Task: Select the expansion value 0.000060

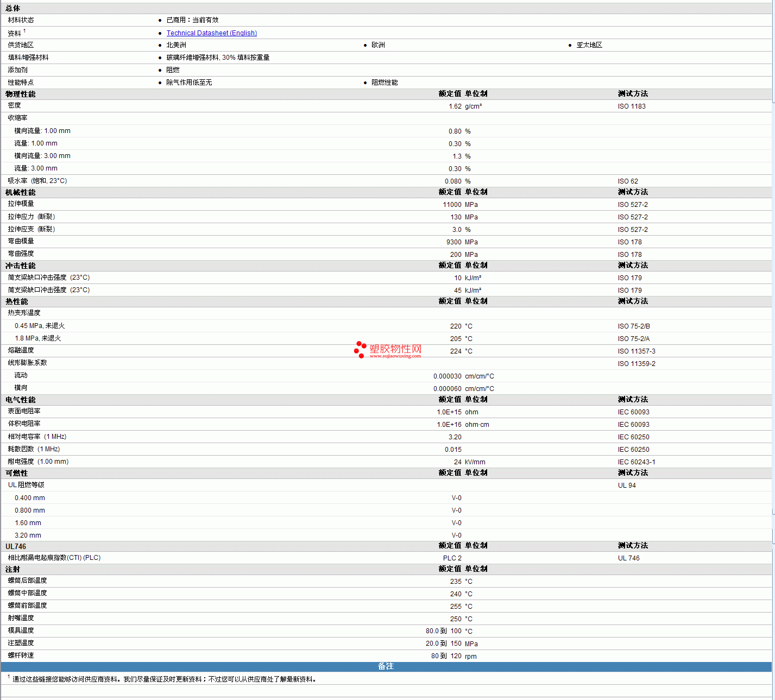Action: (448, 389)
